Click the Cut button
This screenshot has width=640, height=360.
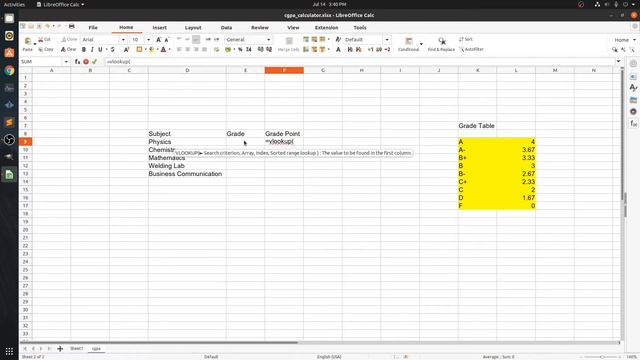(x=44, y=40)
